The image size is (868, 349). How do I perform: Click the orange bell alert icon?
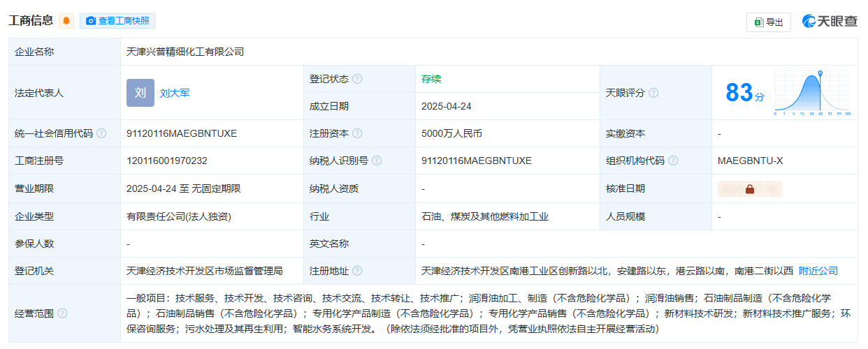click(66, 21)
